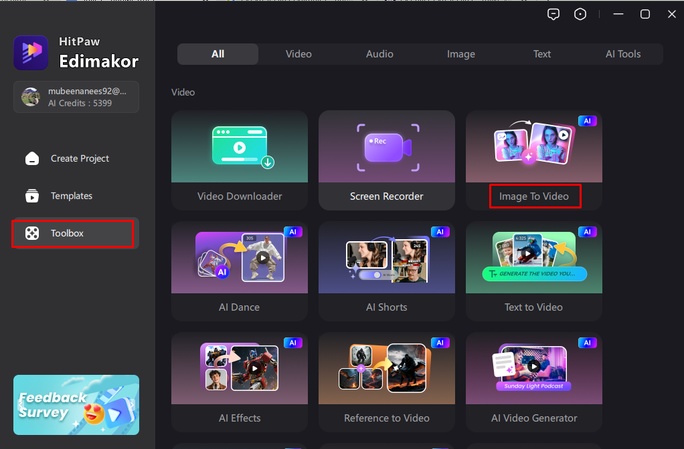Screen dimensions: 684x449
Task: Click AI badge on AI Dance card
Action: pos(293,232)
